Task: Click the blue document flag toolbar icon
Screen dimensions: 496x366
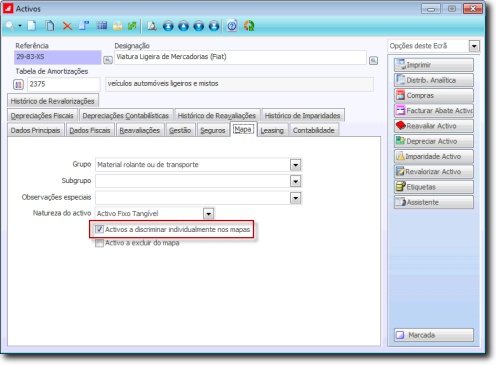Action: click(84, 26)
